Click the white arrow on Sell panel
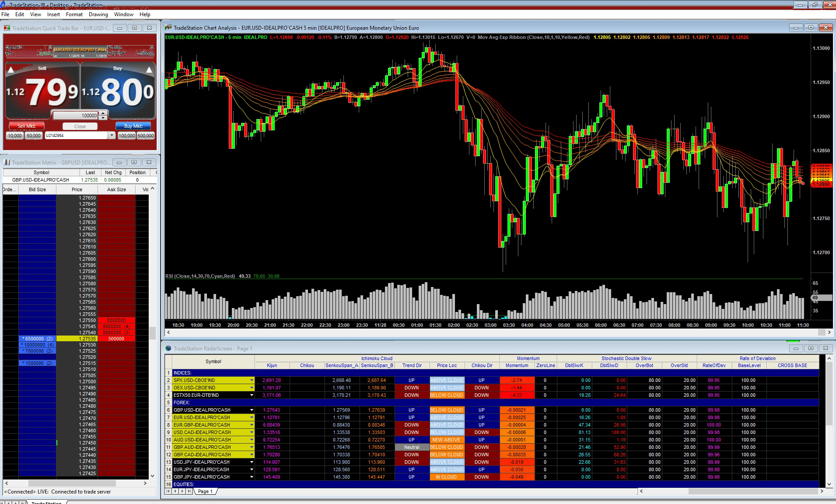Screen dimensions: 836x504 tap(11, 70)
